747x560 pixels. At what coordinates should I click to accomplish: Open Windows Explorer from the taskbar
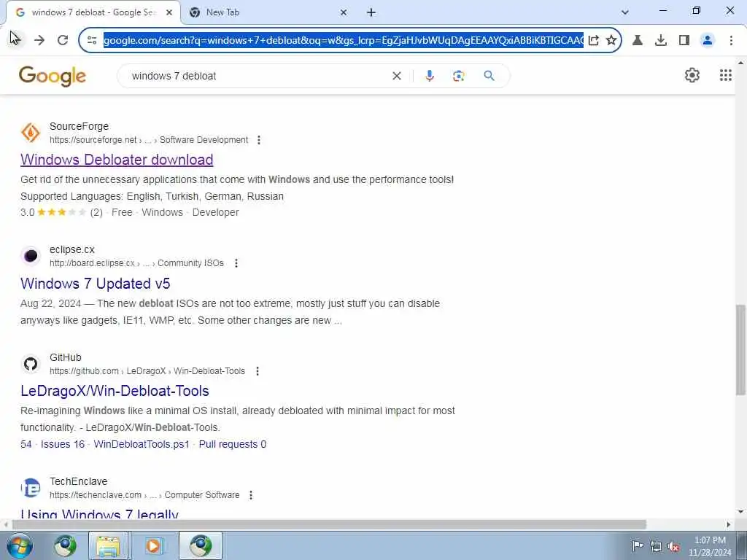108,545
